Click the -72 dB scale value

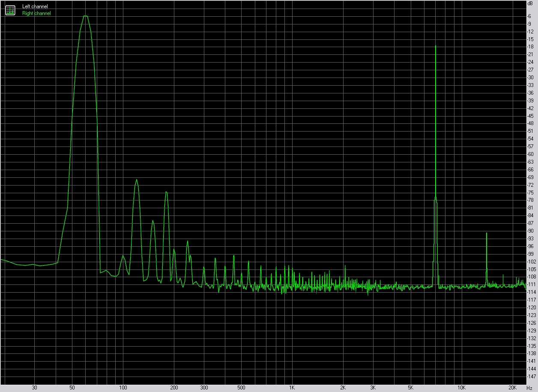[x=531, y=185]
